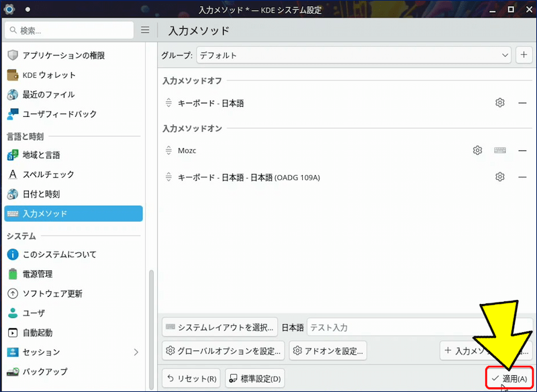Select アプリケーションの権限 in the sidebar
The width and height of the screenshot is (537, 392).
[73, 55]
